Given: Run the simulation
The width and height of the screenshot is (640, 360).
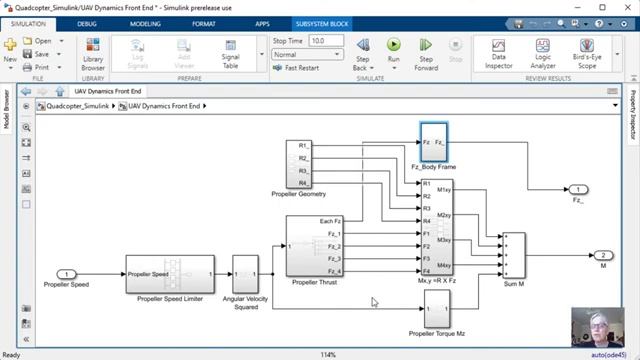Looking at the screenshot, I should coord(393,45).
